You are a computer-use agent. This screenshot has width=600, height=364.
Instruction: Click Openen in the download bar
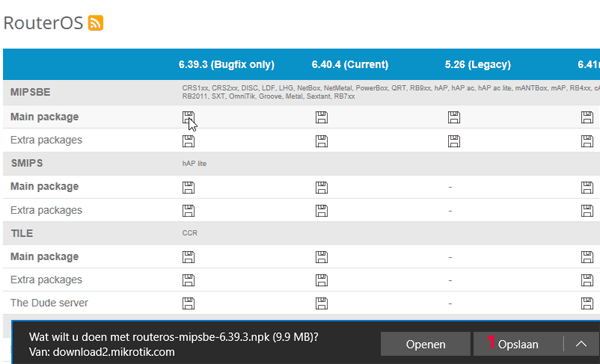coord(426,344)
